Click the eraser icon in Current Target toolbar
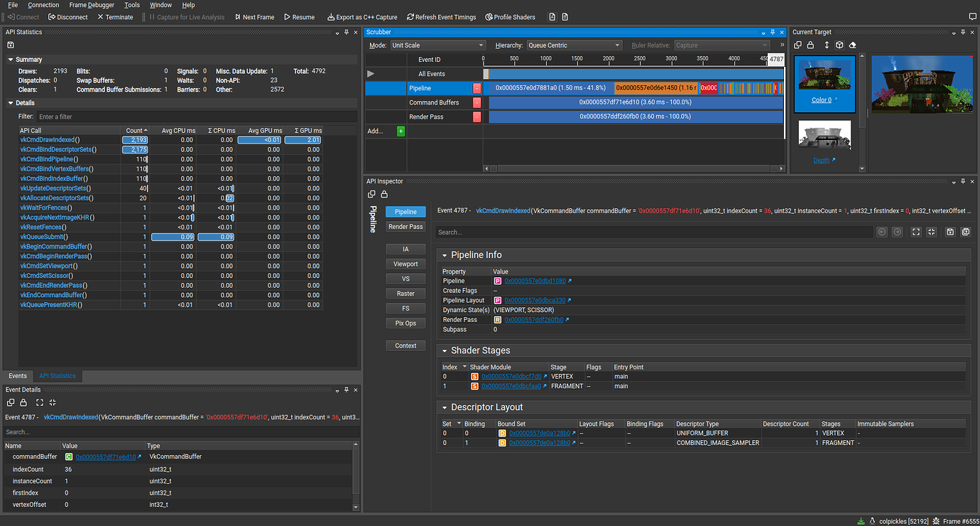 pos(853,45)
